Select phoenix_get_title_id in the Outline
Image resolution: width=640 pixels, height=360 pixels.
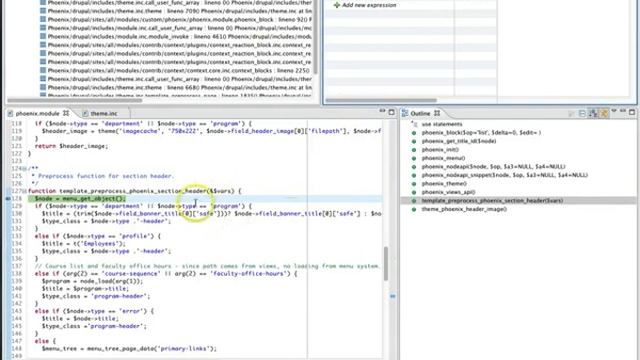click(x=459, y=141)
